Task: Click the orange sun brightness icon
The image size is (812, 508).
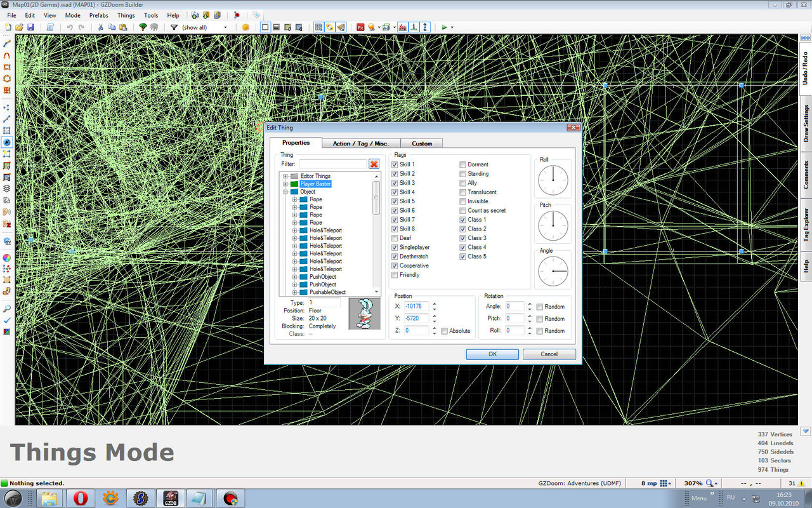Action: 246,27
